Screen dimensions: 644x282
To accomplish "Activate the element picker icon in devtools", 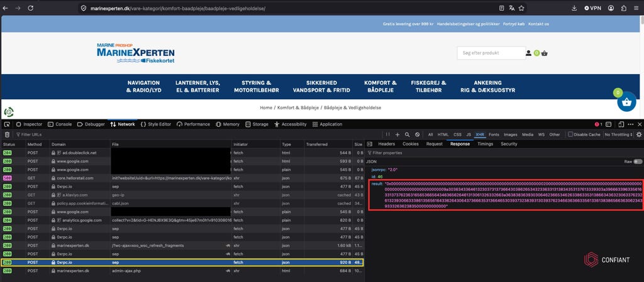I will click(7, 124).
